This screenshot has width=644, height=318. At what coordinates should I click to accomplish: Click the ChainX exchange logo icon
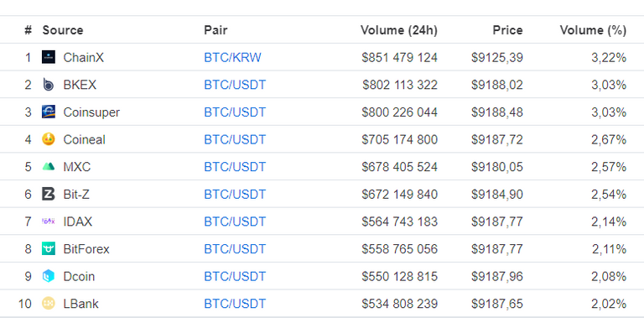pyautogui.click(x=49, y=57)
